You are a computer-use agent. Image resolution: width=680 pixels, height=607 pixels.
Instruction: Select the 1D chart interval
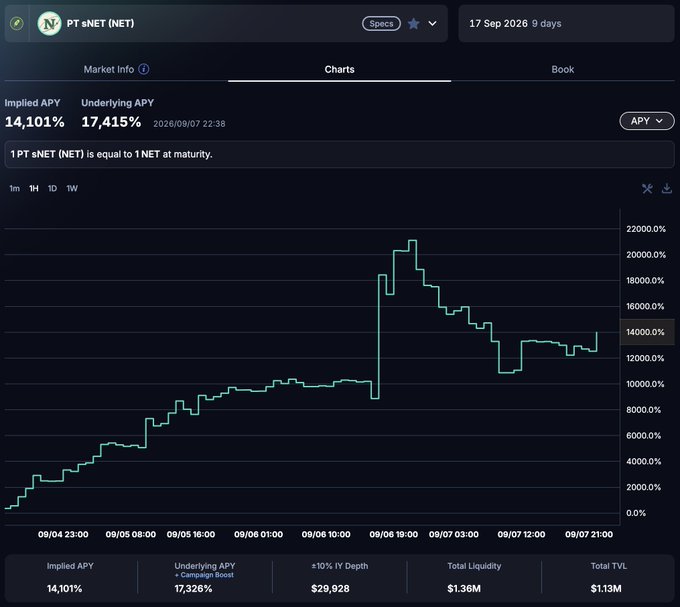pyautogui.click(x=52, y=188)
